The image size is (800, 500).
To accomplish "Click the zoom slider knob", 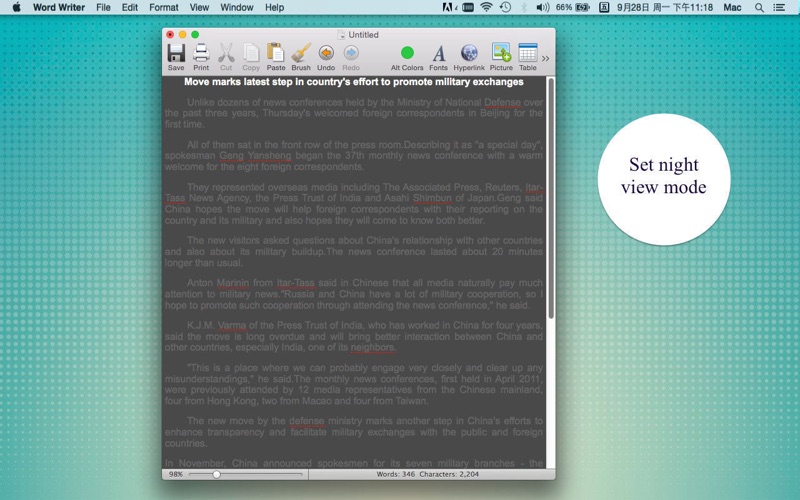I will coord(216,474).
